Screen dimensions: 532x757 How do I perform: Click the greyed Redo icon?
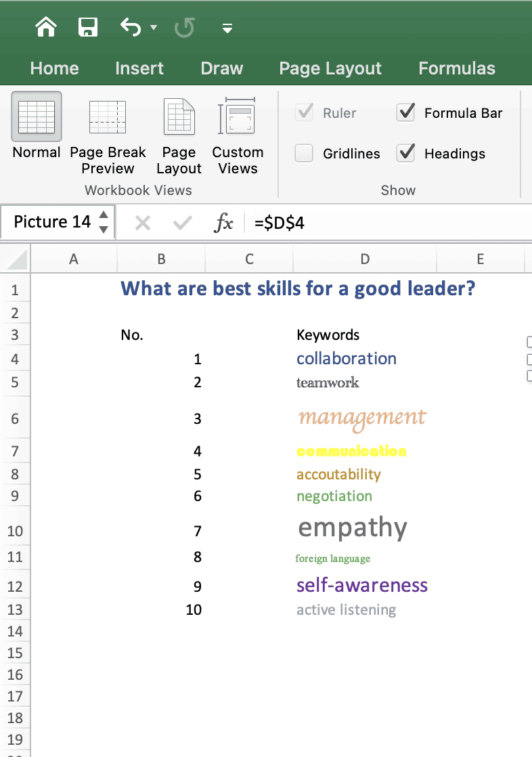184,28
